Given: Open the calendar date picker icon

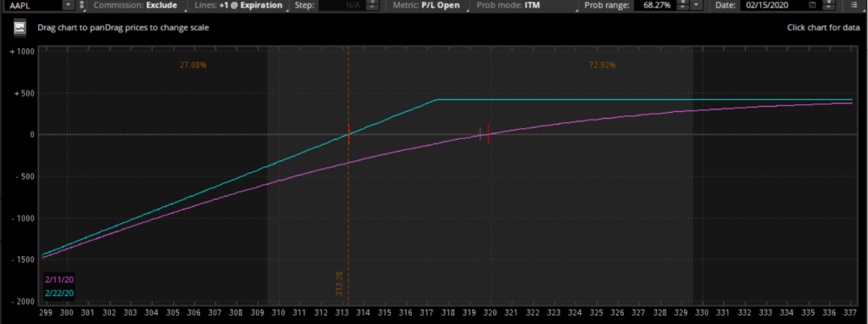Looking at the screenshot, I should [813, 6].
